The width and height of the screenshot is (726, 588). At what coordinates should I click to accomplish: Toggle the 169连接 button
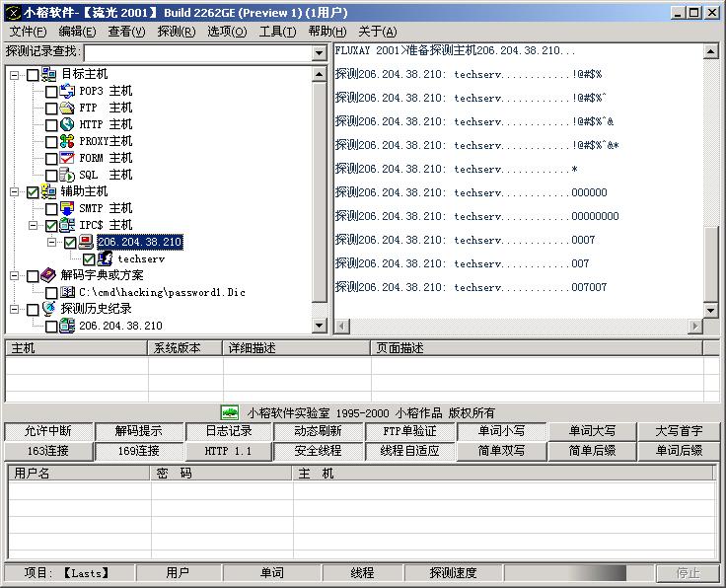139,452
